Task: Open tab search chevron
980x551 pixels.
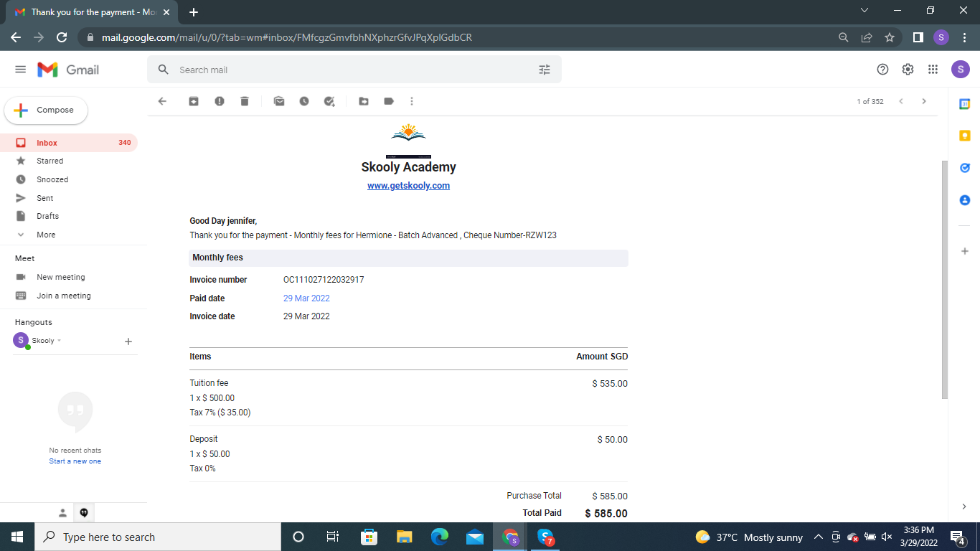Action: point(864,10)
